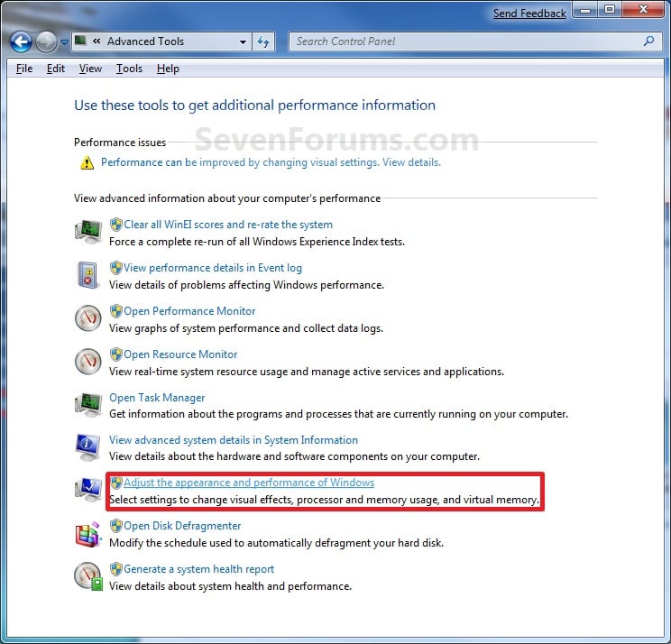Click the shield icon beside Open Resource Monitor
This screenshot has height=644, width=671.
click(x=116, y=354)
